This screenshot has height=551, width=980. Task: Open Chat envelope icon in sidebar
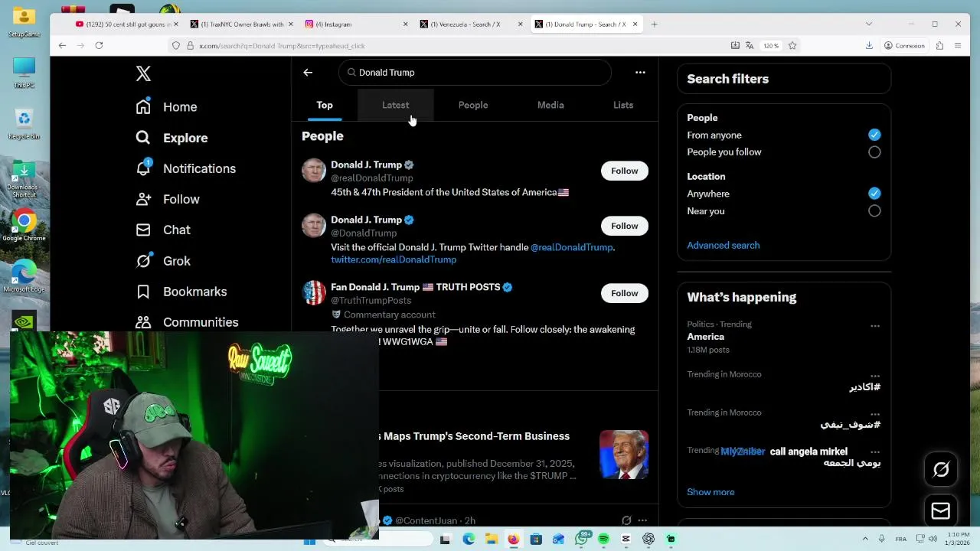tap(143, 230)
